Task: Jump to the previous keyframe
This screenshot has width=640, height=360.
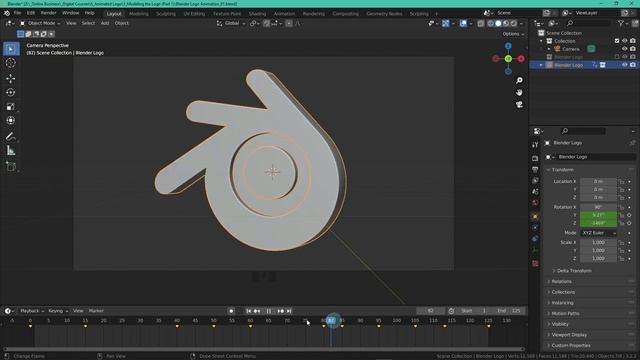Action: [x=257, y=311]
